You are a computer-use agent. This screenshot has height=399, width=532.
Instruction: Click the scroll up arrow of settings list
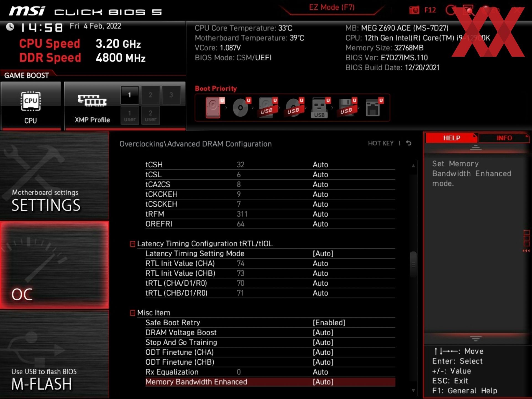(x=413, y=166)
